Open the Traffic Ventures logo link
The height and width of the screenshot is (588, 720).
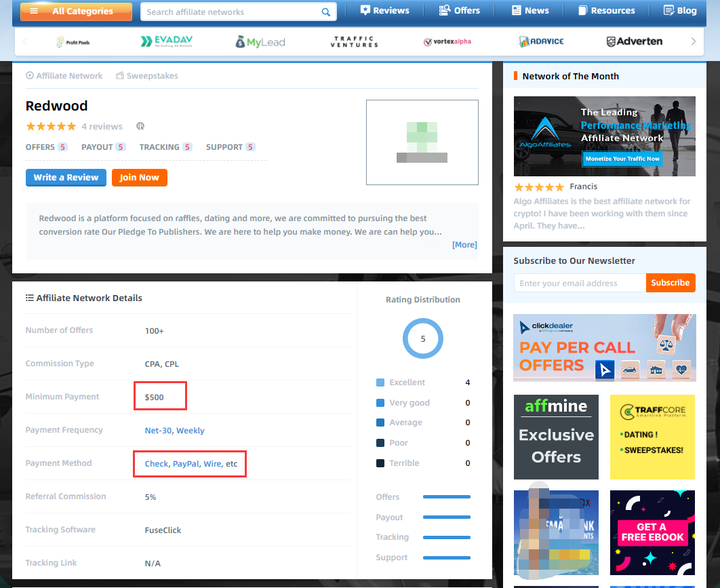tap(354, 42)
